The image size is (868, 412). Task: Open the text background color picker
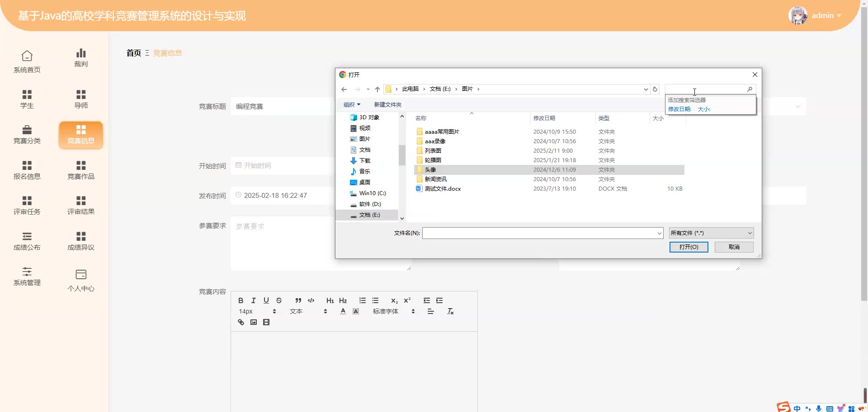point(356,311)
